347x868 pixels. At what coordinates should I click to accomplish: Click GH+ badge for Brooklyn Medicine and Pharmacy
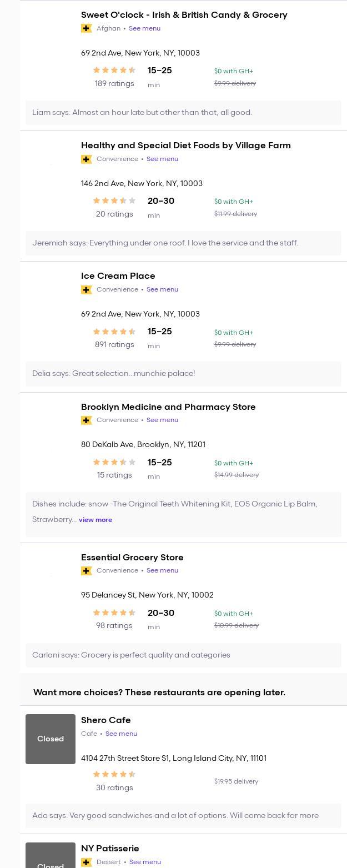click(86, 420)
